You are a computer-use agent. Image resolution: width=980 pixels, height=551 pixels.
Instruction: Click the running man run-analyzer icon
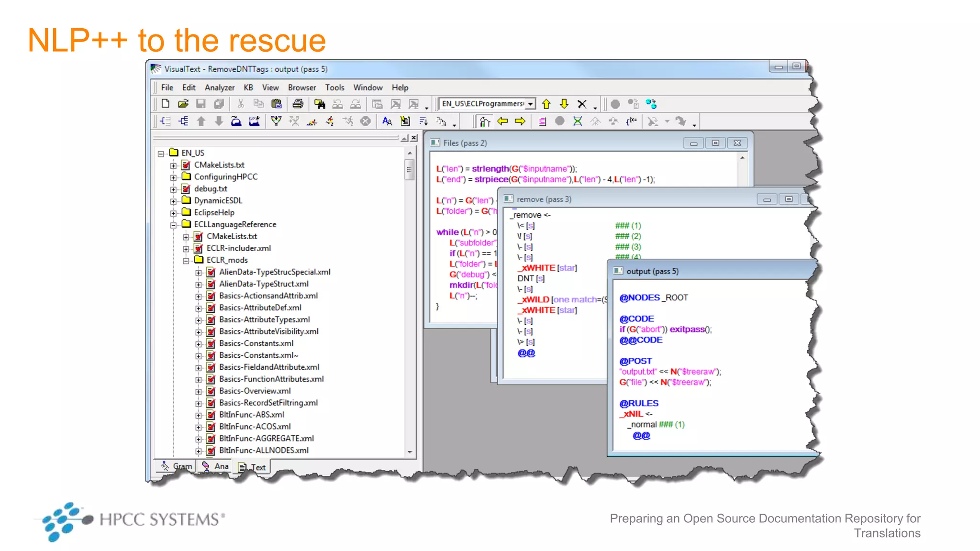click(x=330, y=121)
